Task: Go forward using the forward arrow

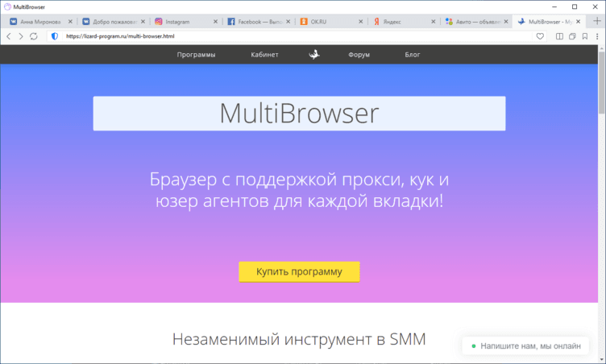Action: pos(21,36)
